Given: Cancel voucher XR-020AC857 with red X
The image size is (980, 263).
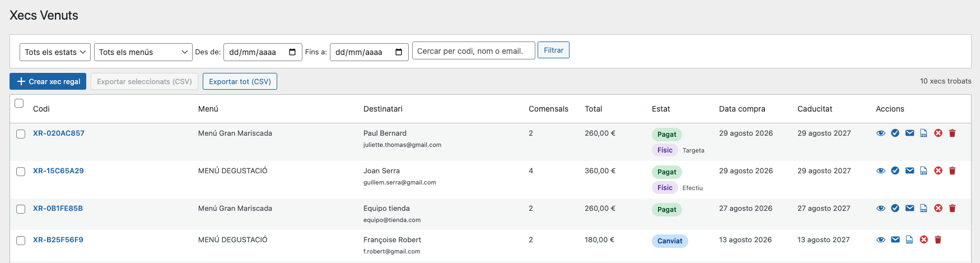Looking at the screenshot, I should click(x=938, y=133).
